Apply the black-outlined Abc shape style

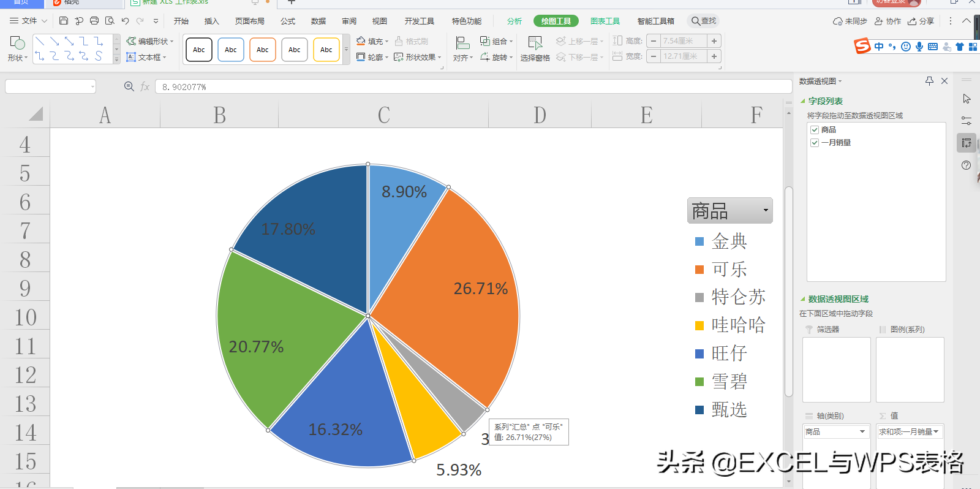click(x=199, y=50)
